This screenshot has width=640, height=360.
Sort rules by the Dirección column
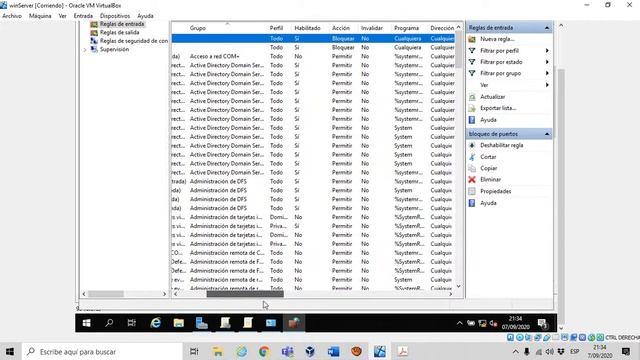click(442, 28)
